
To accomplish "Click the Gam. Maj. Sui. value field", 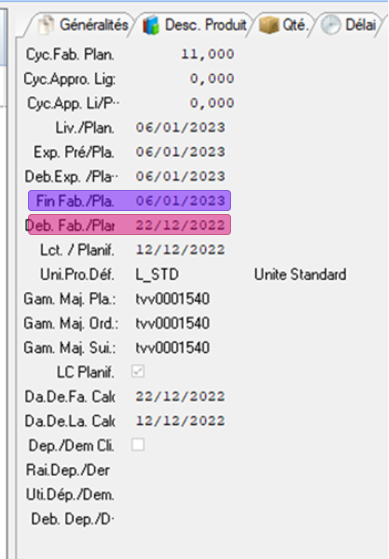I will coord(173,348).
